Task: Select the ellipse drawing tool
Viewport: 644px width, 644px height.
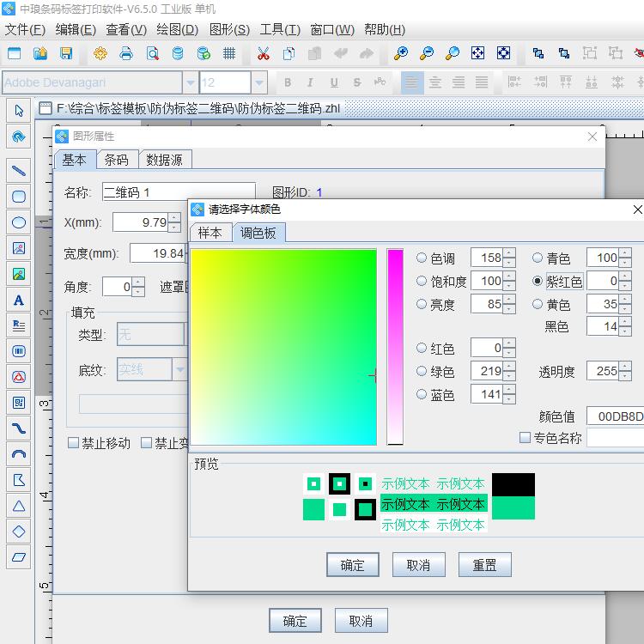Action: [19, 222]
